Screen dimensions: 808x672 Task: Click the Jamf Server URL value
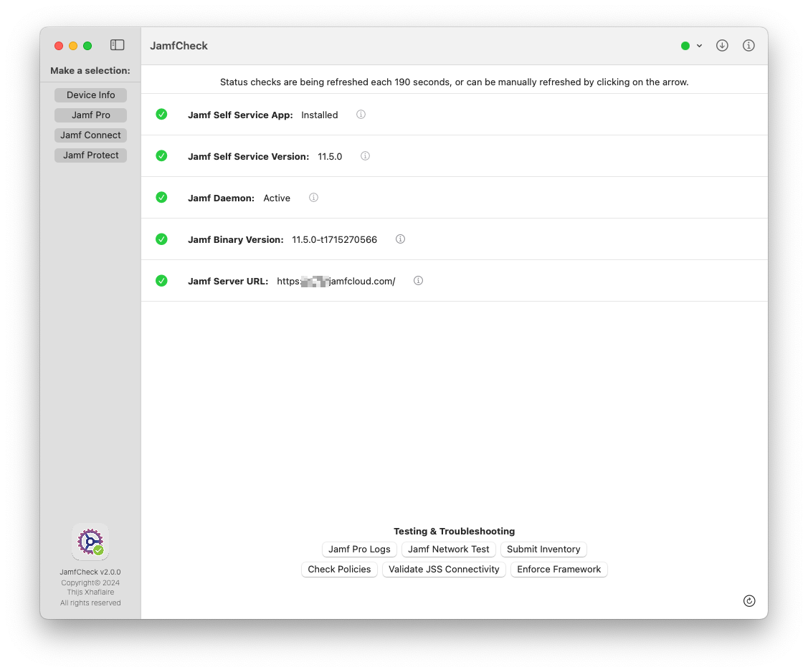336,281
